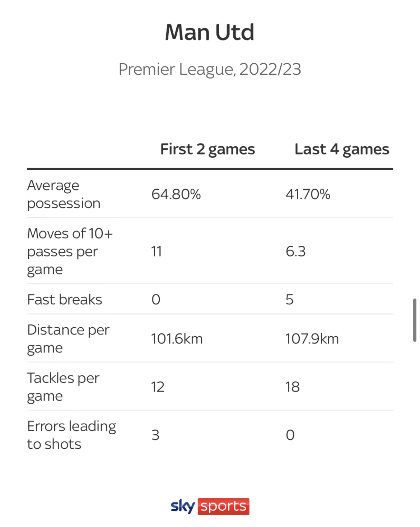Click the 64.80% possession value

click(x=176, y=194)
